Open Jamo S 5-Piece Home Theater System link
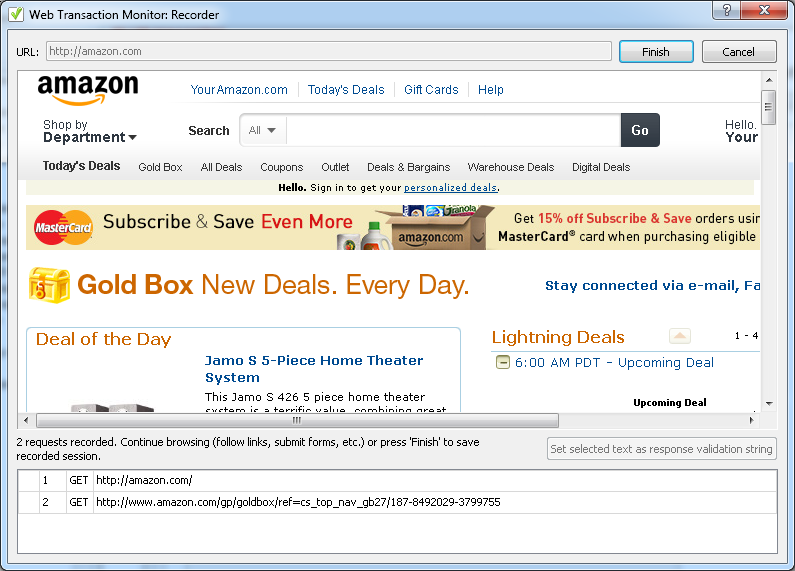This screenshot has height=571, width=795. (314, 369)
